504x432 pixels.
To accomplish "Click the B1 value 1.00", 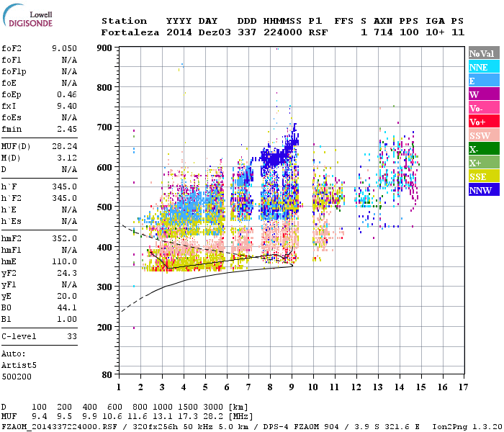I will (x=67, y=319).
